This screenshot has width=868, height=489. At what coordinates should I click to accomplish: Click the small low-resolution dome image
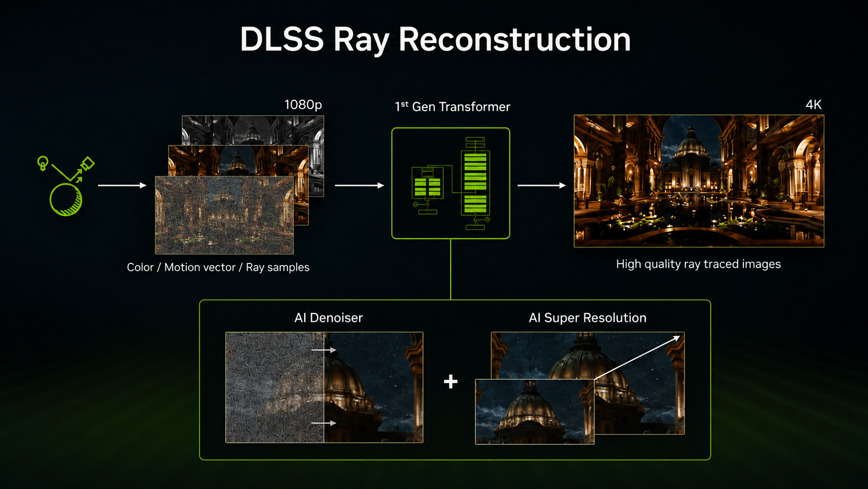pos(535,412)
